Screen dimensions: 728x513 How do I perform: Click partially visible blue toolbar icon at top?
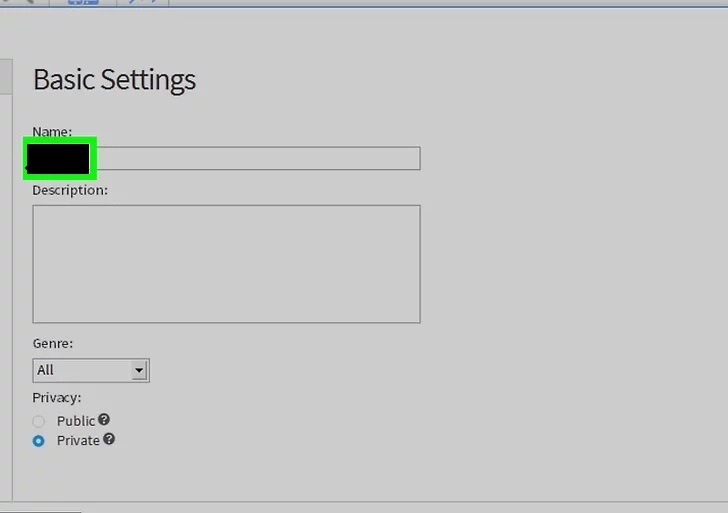pyautogui.click(x=83, y=2)
